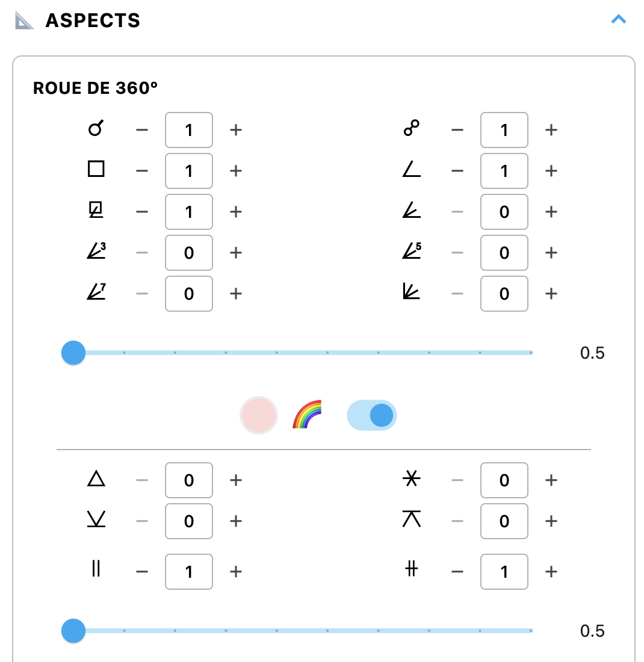Click the rainbow colors icon

click(x=307, y=414)
